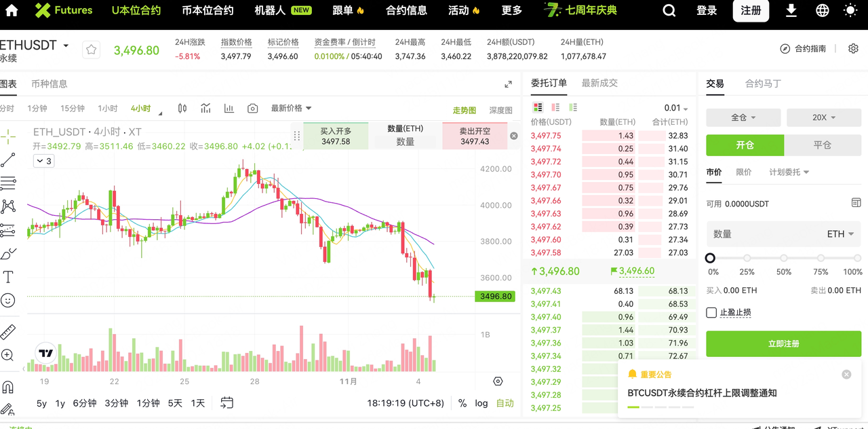868x429 pixels.
Task: Set position slider to 50% marker
Action: (784, 258)
